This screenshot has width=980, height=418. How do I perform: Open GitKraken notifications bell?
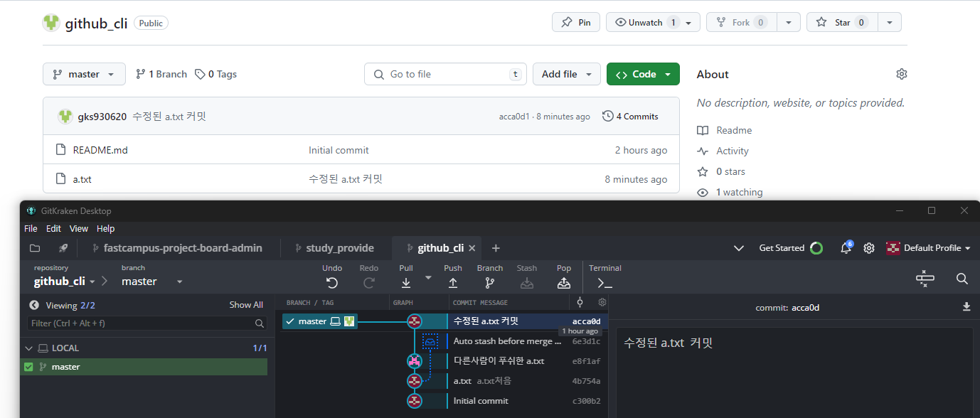click(846, 248)
